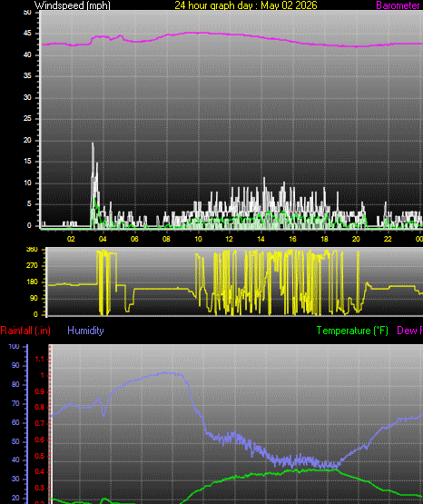Click the '45' windspeed axis value
Screen dimensions: 423x504
(27, 33)
